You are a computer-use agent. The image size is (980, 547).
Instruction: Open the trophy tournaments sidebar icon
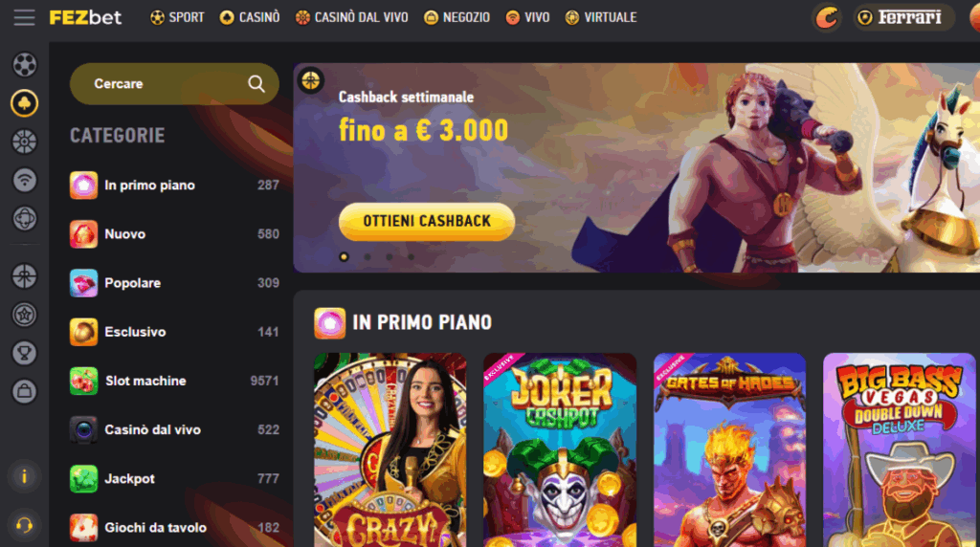click(x=24, y=354)
